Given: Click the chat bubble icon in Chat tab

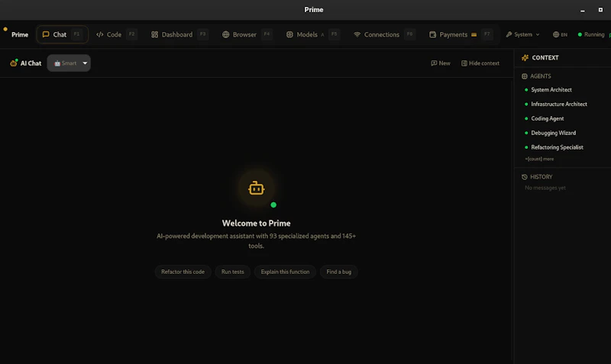Looking at the screenshot, I should tap(46, 34).
